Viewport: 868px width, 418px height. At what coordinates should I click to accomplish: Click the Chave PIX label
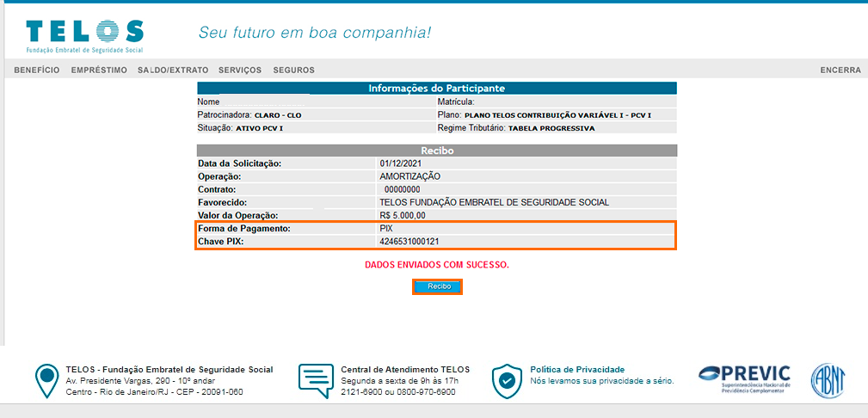pos(221,242)
